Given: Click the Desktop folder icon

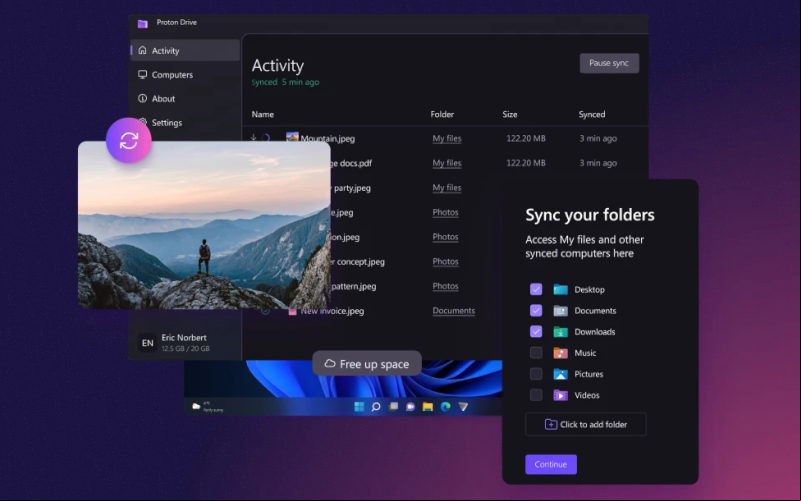Looking at the screenshot, I should [560, 290].
